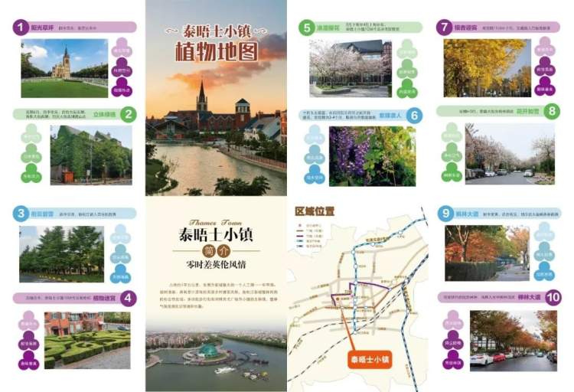Viewport: 574px width, 392px height.
Task: Click the purple number 7 circle badge
Action: pyautogui.click(x=444, y=27)
